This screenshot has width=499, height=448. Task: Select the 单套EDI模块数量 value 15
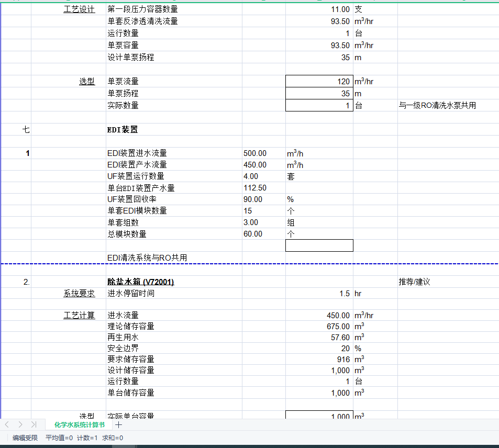click(263, 210)
